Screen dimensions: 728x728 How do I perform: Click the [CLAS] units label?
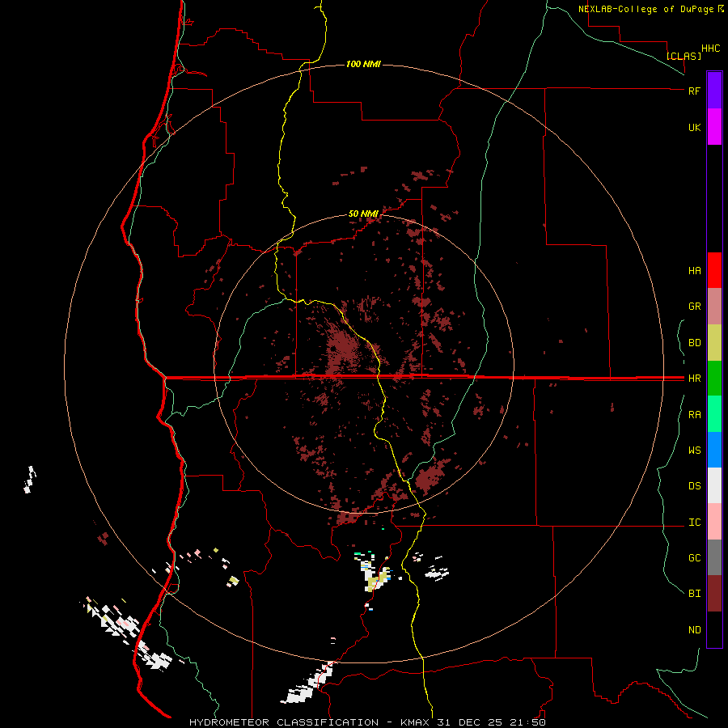coord(684,56)
